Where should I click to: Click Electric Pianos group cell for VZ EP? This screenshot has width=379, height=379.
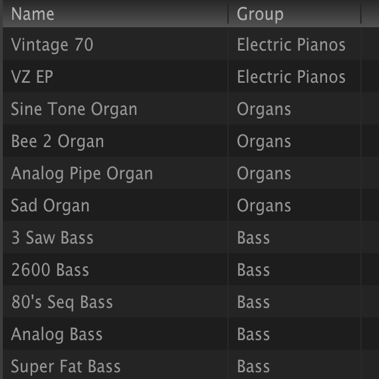291,77
